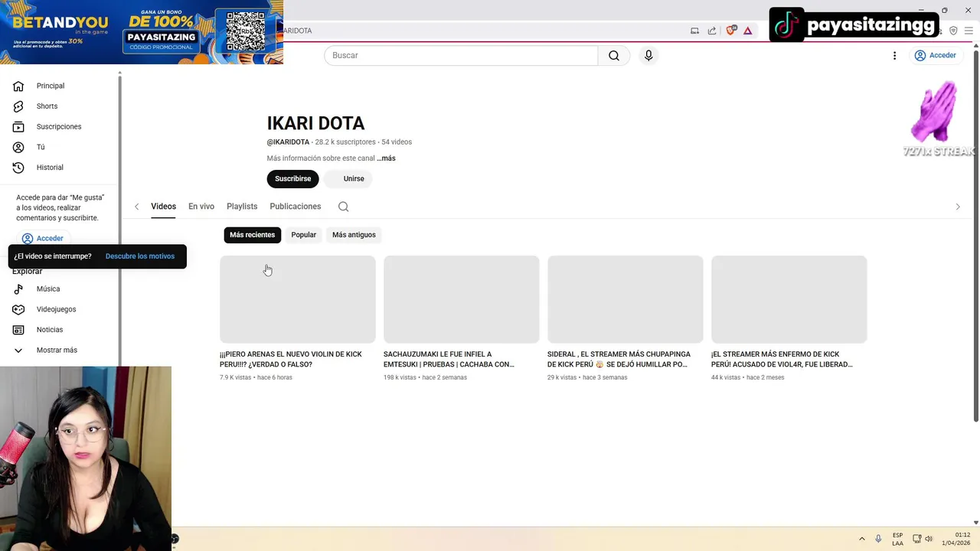The image size is (980, 551).
Task: Start voice search with microphone icon
Action: pyautogui.click(x=648, y=55)
